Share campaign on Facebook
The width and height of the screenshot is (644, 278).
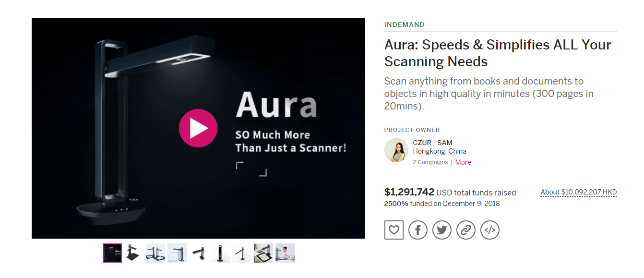(418, 230)
